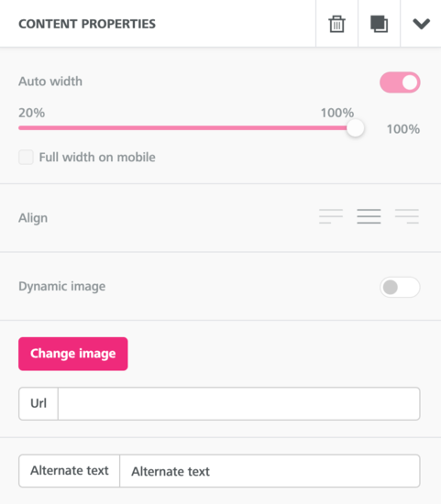441x504 pixels.
Task: Enable the Dynamic image toggle
Action: [x=400, y=287]
